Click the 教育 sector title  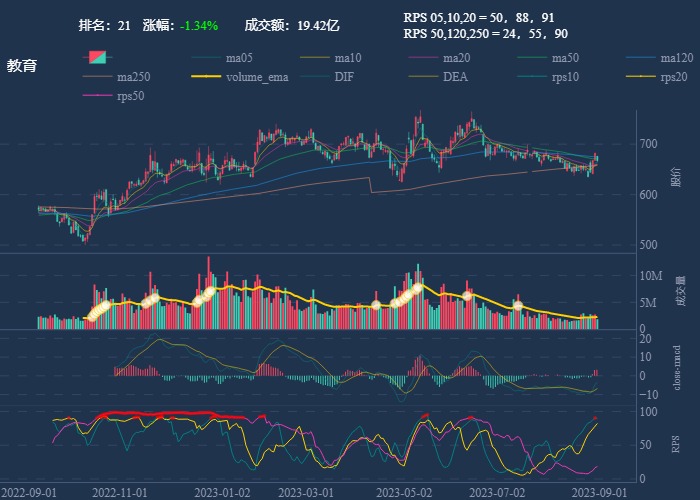(x=22, y=66)
